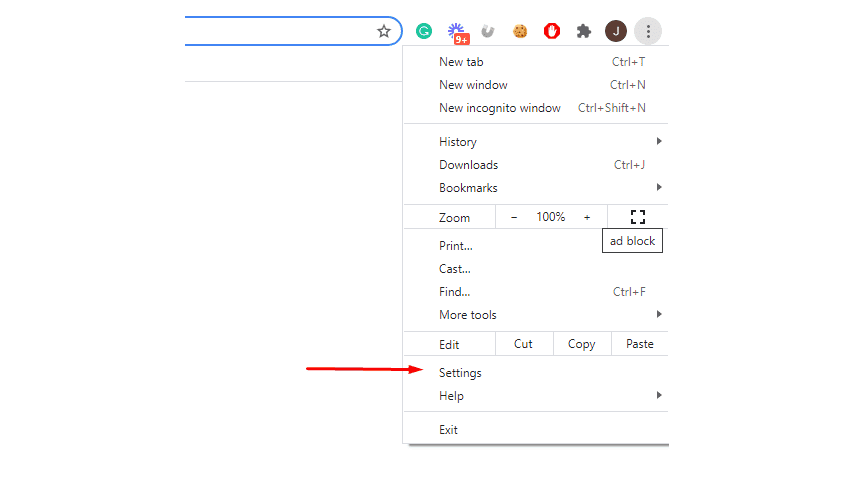Expand the Help submenu
Image resolution: width=845 pixels, height=481 pixels.
536,396
